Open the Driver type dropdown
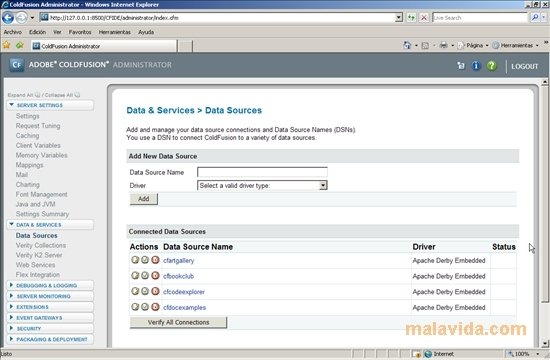550x360 pixels. (x=323, y=185)
